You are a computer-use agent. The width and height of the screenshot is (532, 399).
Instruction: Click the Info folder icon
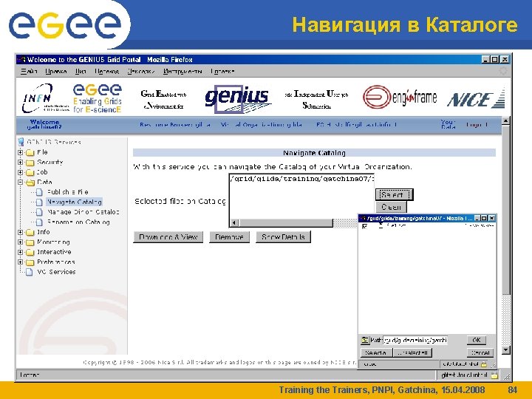[30, 233]
